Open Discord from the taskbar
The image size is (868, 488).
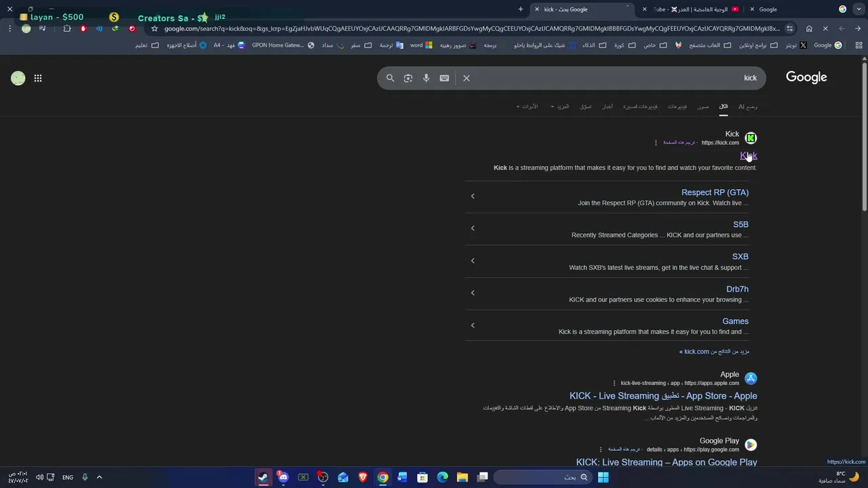click(x=283, y=477)
